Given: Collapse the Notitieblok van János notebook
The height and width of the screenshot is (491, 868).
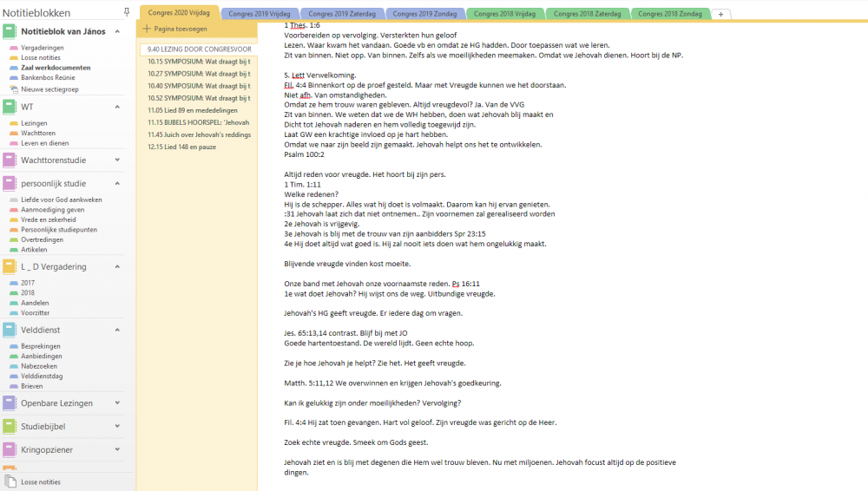Looking at the screenshot, I should [x=117, y=31].
